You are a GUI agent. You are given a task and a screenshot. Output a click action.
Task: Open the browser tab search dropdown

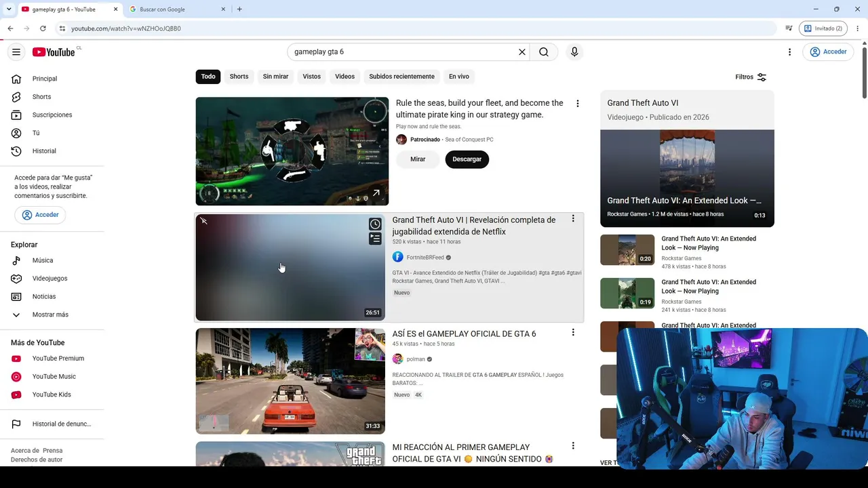point(9,9)
